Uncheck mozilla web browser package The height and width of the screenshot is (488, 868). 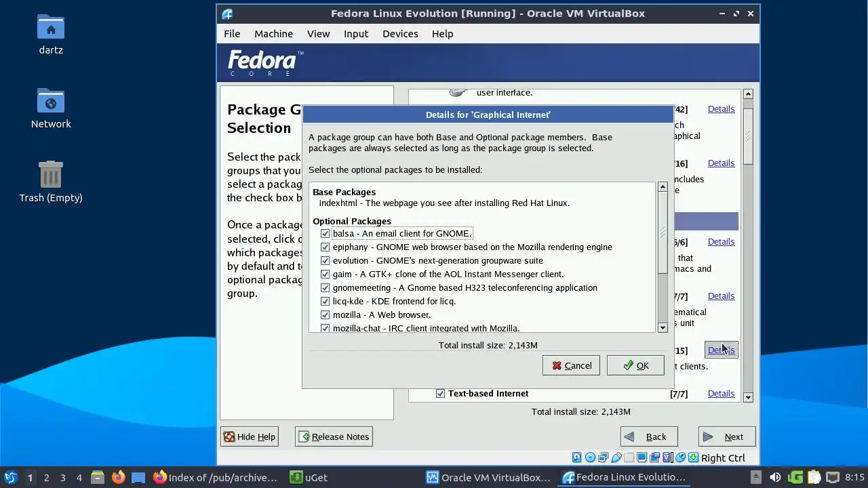(x=325, y=314)
